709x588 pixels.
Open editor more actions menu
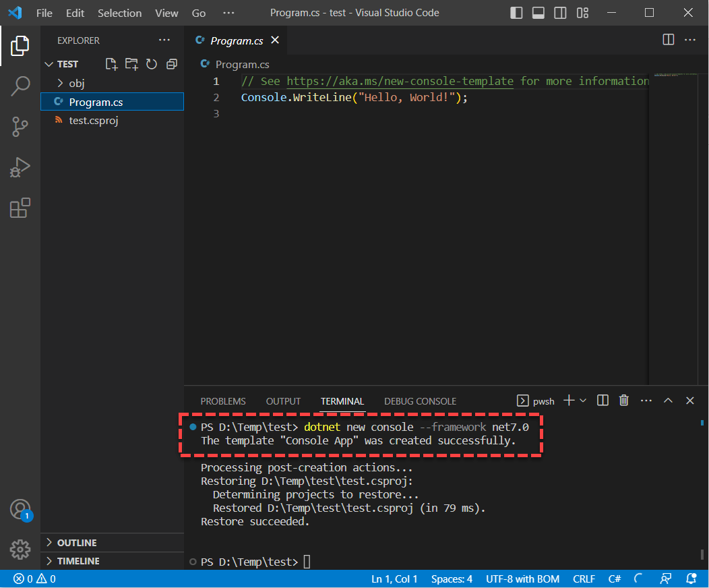tap(690, 40)
